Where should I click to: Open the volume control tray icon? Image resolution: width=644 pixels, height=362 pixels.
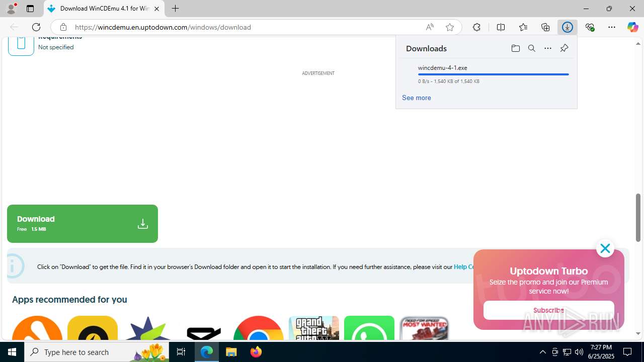click(579, 352)
